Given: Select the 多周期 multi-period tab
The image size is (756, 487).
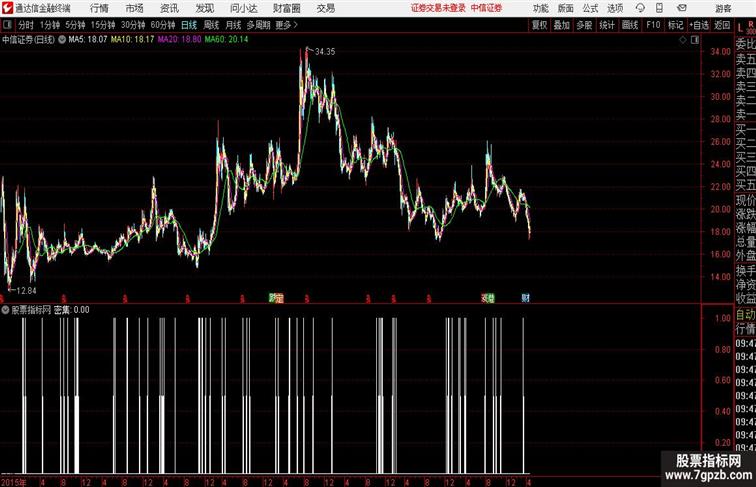Looking at the screenshot, I should pos(259,25).
